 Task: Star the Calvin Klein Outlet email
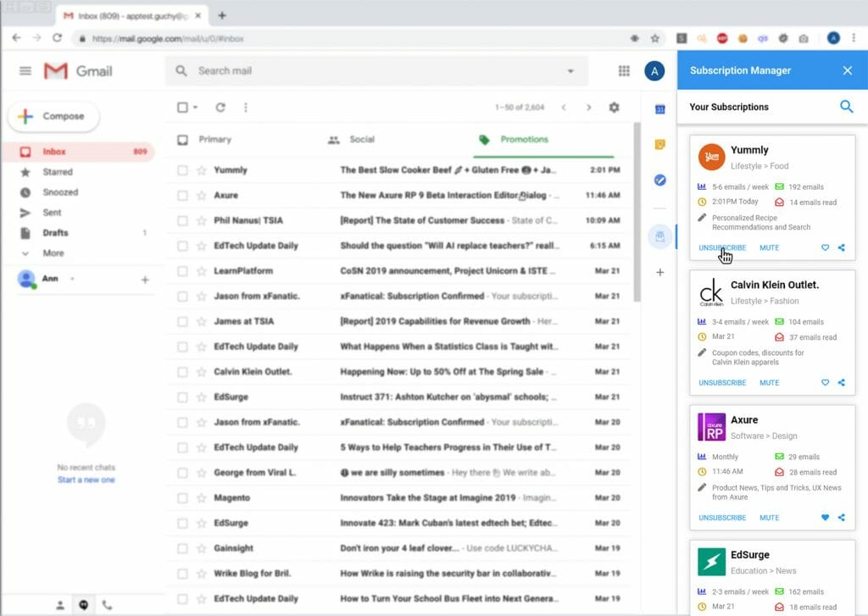tap(202, 372)
